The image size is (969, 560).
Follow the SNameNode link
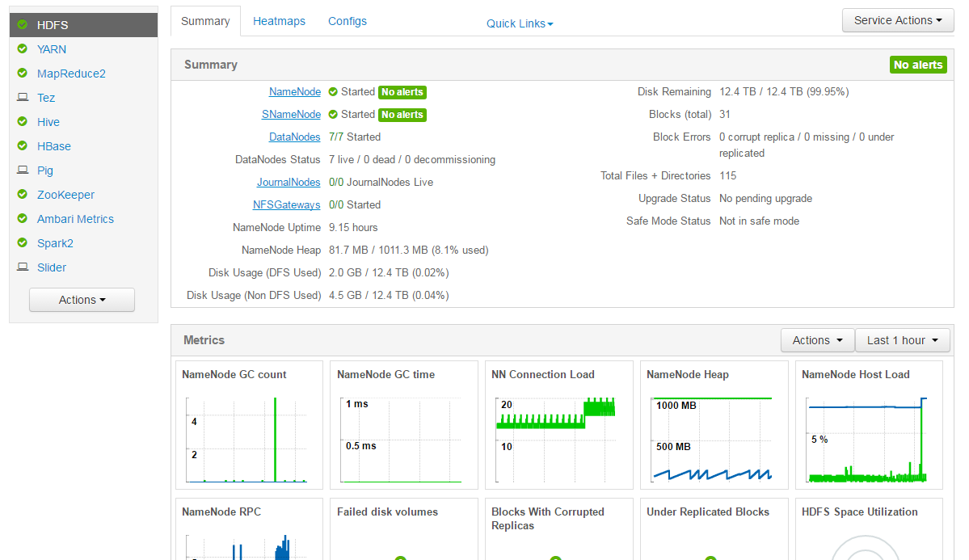tap(291, 115)
